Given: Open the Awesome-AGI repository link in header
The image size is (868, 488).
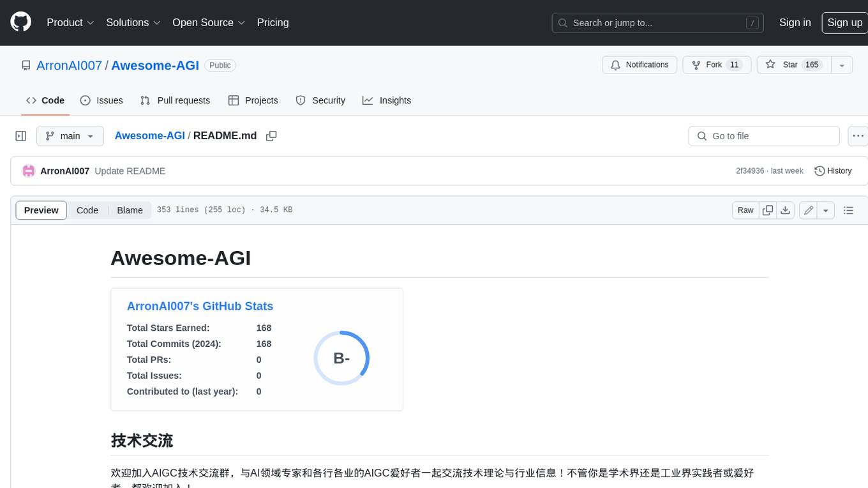Looking at the screenshot, I should point(155,65).
